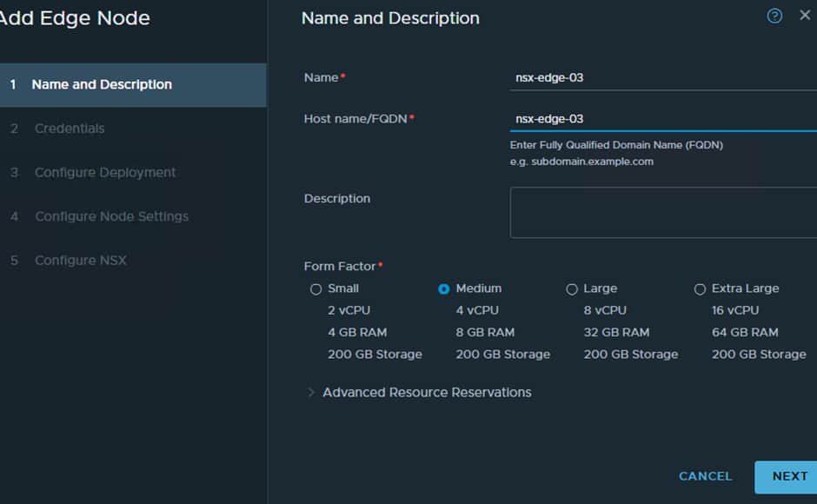Screen dimensions: 817x504
Task: Click the '200 GB Storage' text under Extra Large
Action: [x=759, y=355]
